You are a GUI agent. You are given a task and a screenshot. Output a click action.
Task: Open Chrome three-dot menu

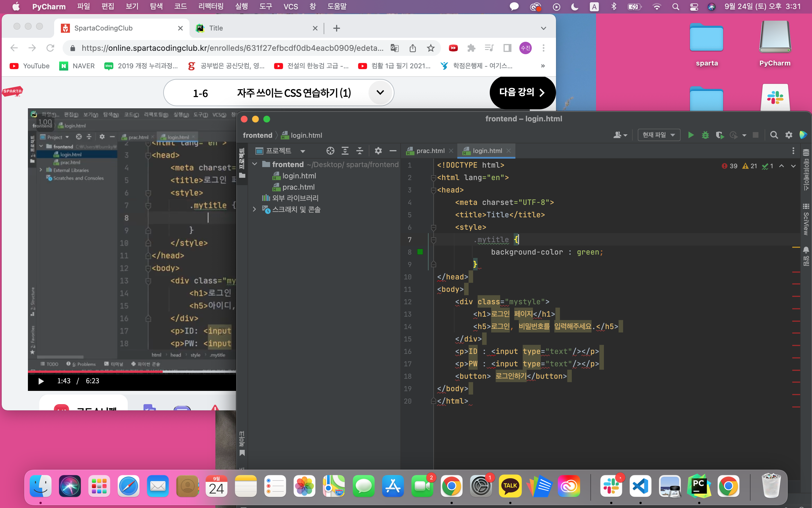point(544,48)
